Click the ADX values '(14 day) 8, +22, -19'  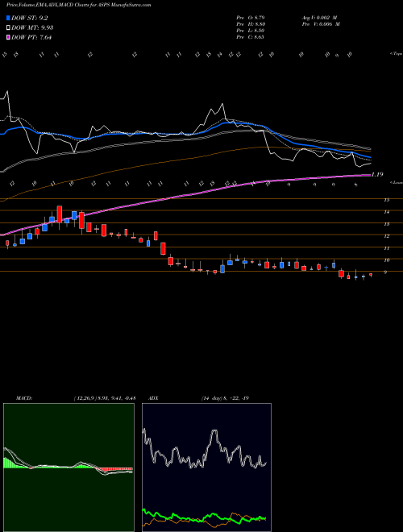225,398
